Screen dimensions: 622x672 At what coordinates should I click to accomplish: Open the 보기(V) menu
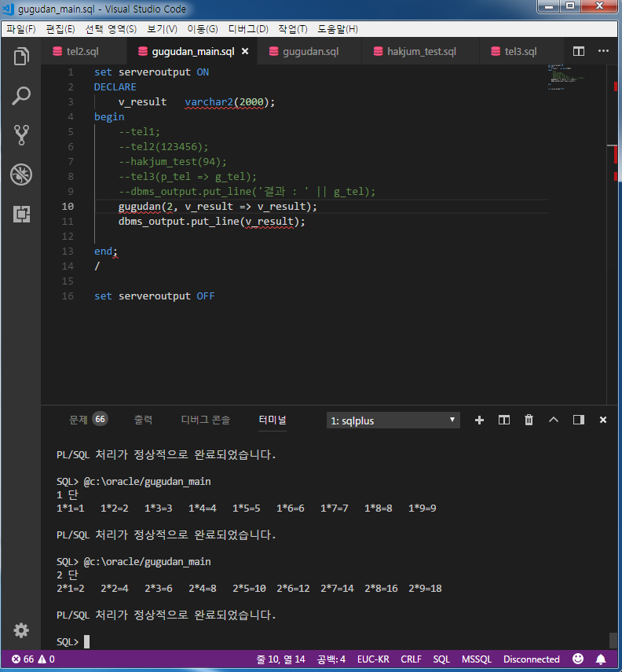click(162, 29)
